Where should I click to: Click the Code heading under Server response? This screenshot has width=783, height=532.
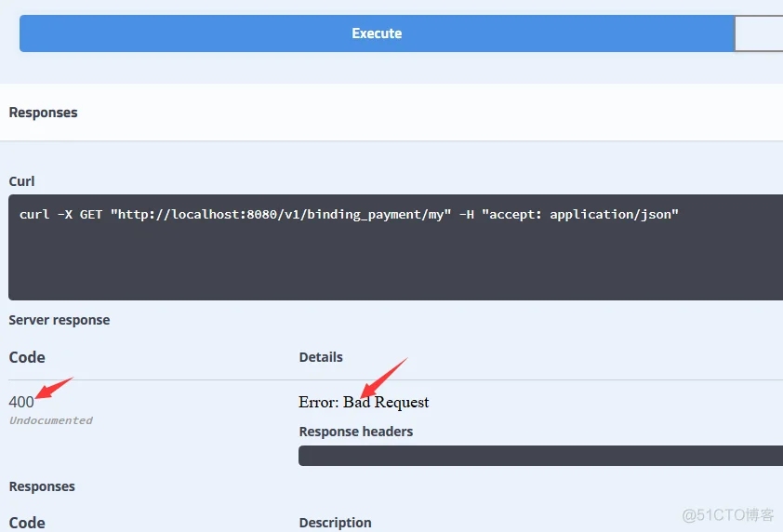click(x=27, y=358)
